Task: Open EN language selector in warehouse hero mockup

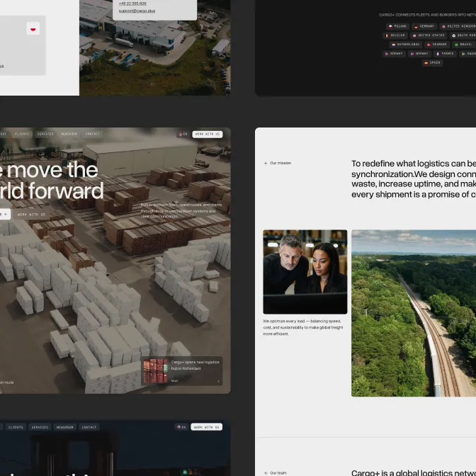Action: tap(183, 134)
